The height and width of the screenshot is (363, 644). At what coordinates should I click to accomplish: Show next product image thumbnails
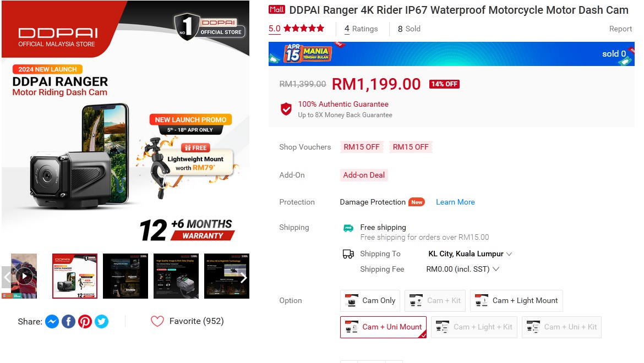point(243,278)
